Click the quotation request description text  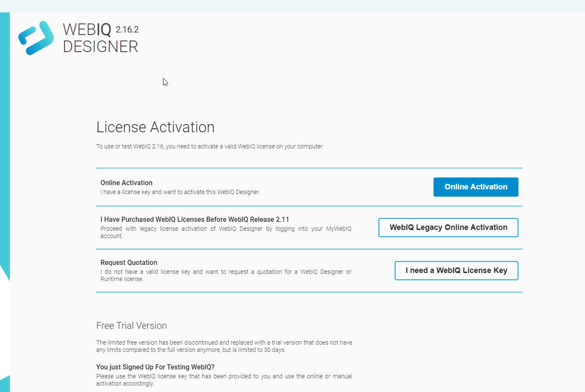pos(226,275)
